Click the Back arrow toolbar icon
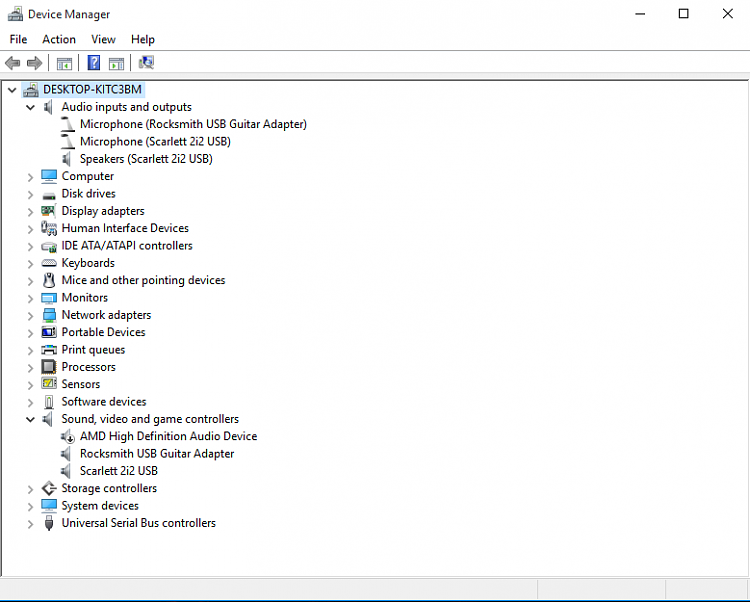 pyautogui.click(x=12, y=63)
